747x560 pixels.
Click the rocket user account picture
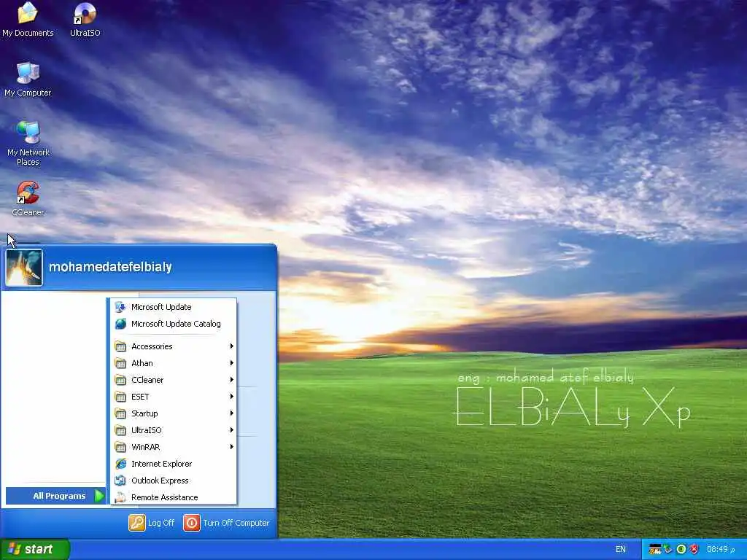(24, 268)
